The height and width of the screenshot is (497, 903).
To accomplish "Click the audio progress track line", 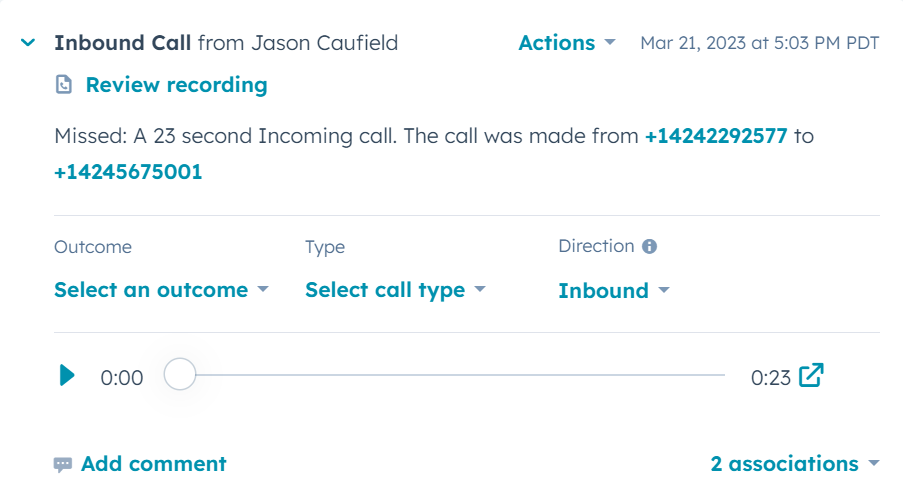I will tap(460, 375).
